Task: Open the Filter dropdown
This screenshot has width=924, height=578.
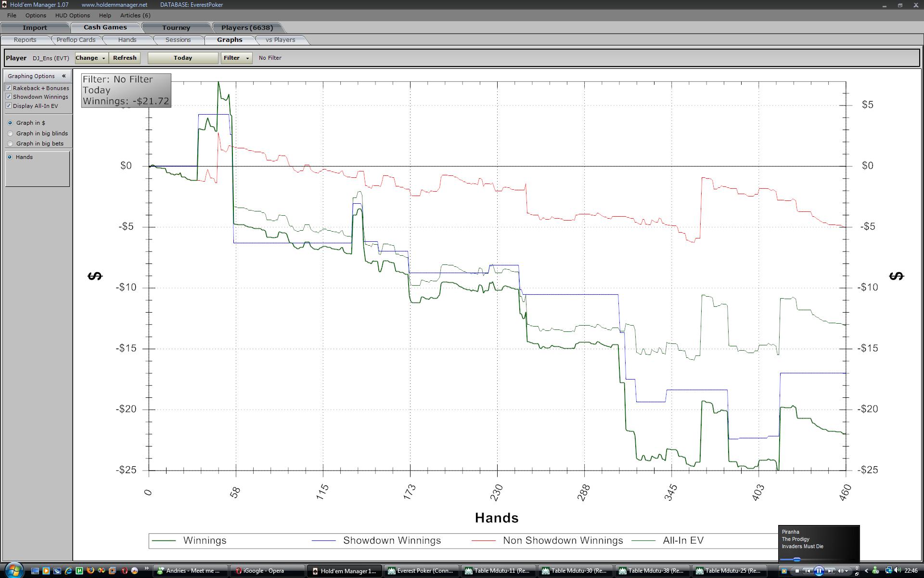Action: 236,58
